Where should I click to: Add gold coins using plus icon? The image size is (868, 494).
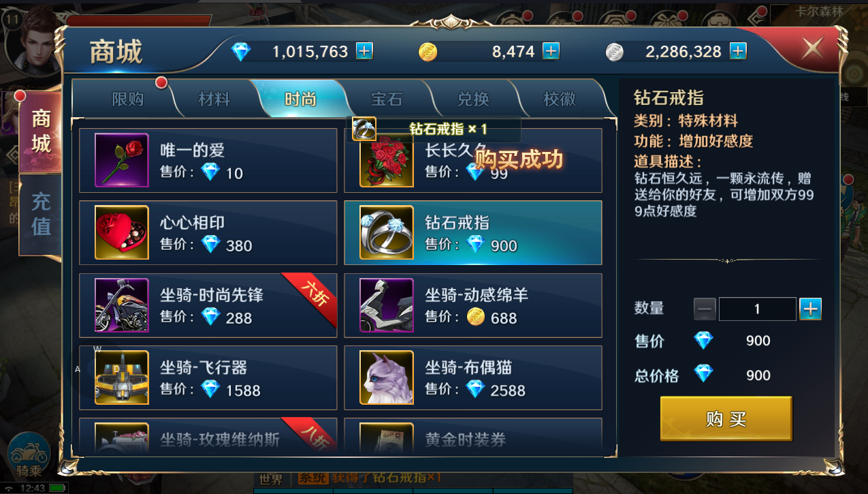551,51
